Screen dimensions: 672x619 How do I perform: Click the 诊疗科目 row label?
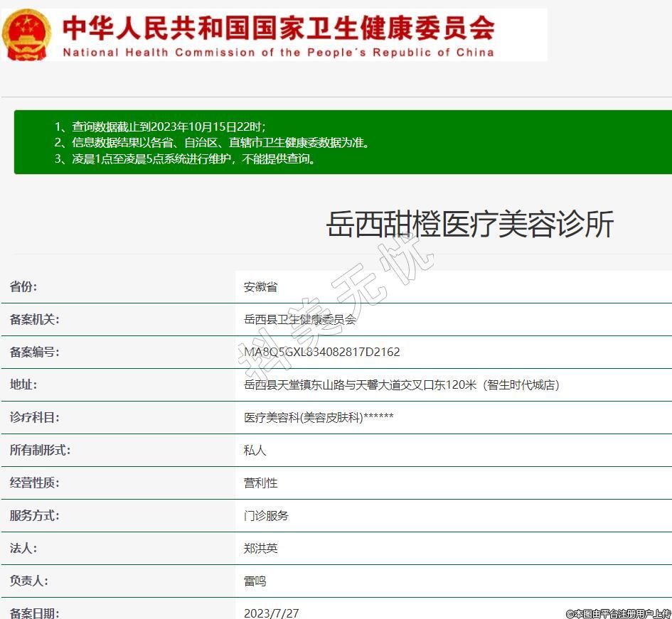(x=34, y=418)
